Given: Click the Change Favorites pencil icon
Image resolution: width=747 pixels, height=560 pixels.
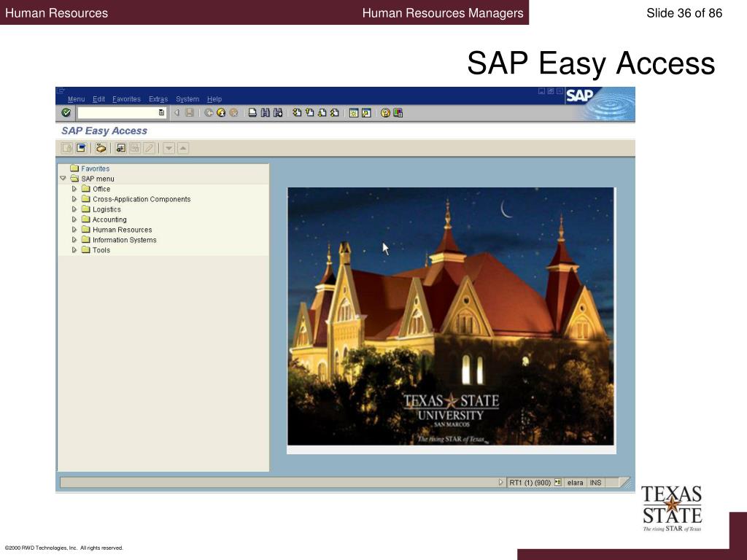Looking at the screenshot, I should 149,148.
